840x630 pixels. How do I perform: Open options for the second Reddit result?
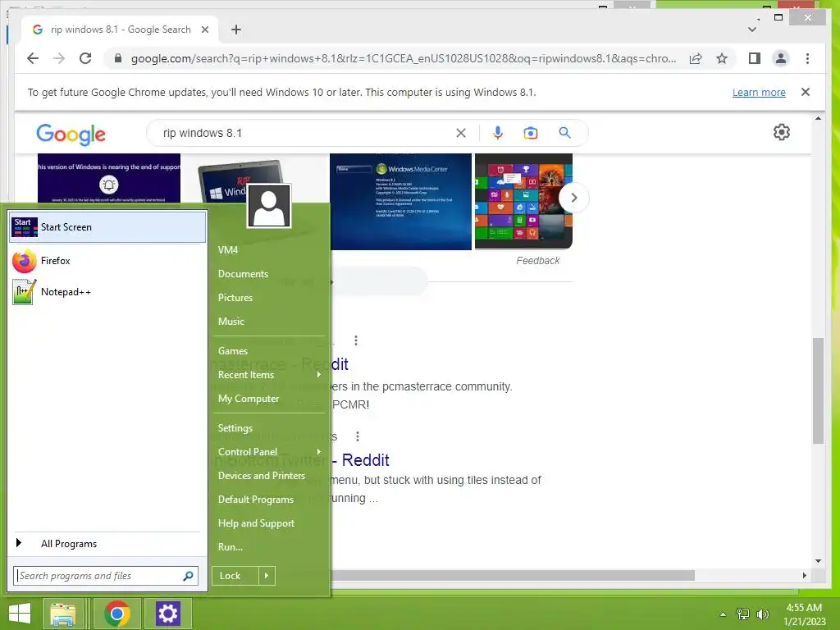(x=358, y=436)
